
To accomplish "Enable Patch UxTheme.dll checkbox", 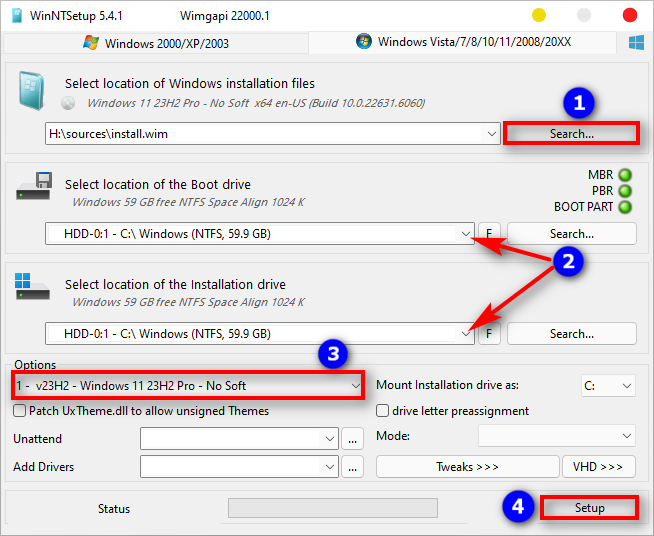I will [20, 411].
